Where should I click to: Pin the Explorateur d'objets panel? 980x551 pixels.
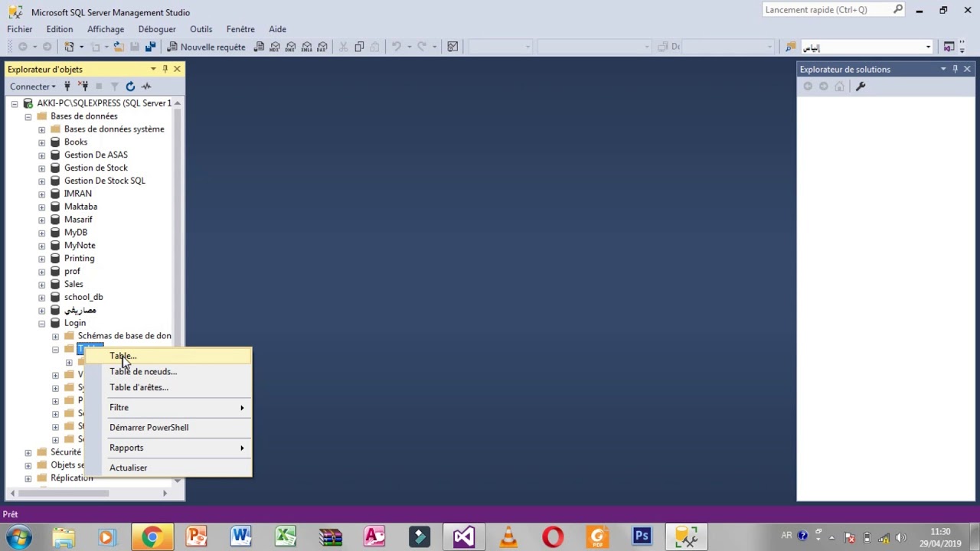(x=165, y=69)
